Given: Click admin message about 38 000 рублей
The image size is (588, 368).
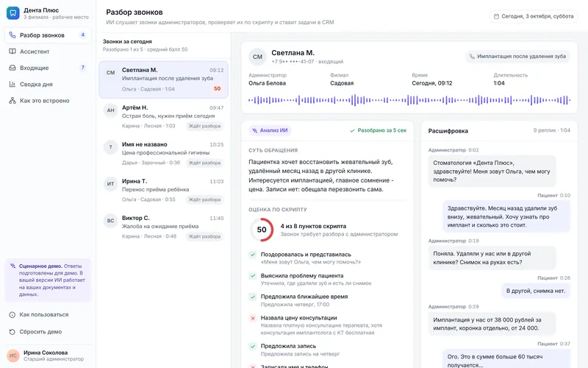Looking at the screenshot, I should tap(492, 324).
